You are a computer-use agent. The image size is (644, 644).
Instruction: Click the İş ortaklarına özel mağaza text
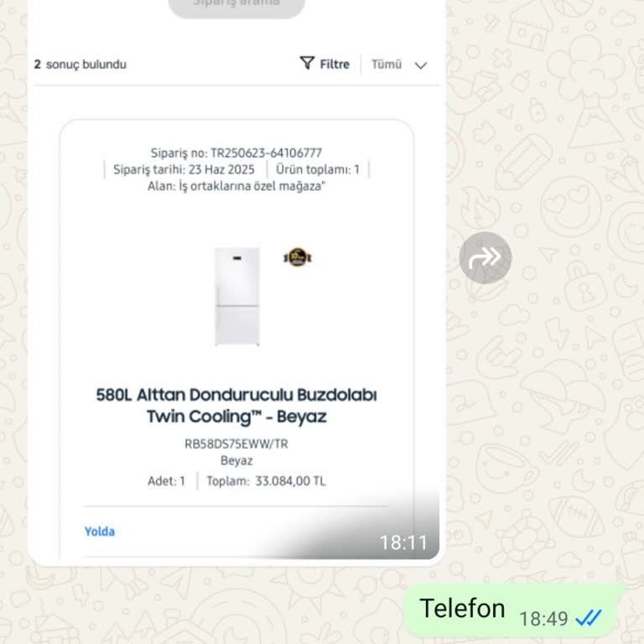pyautogui.click(x=252, y=186)
